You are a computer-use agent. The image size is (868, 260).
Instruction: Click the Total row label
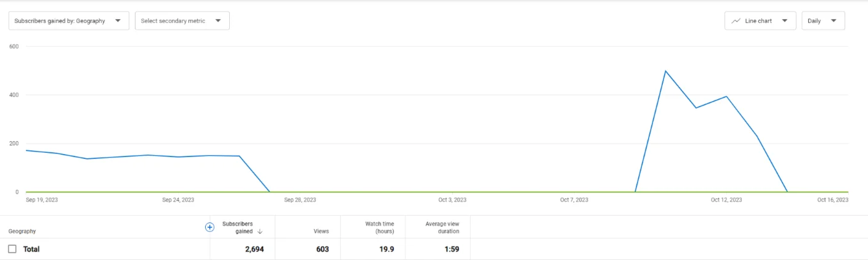pyautogui.click(x=31, y=250)
